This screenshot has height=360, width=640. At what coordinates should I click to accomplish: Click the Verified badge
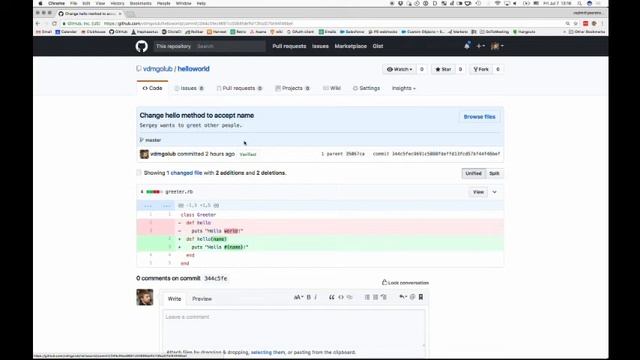(x=248, y=154)
